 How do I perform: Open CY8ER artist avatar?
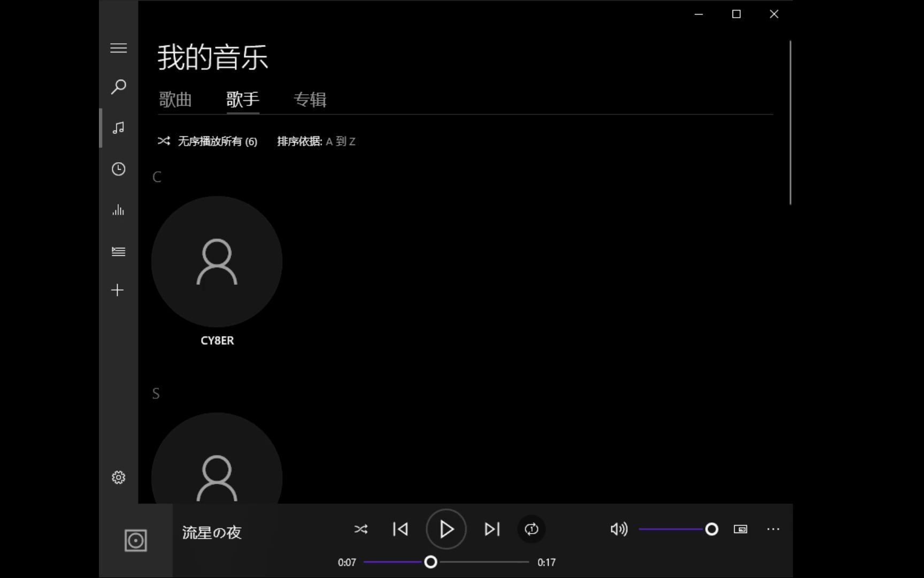pyautogui.click(x=217, y=262)
